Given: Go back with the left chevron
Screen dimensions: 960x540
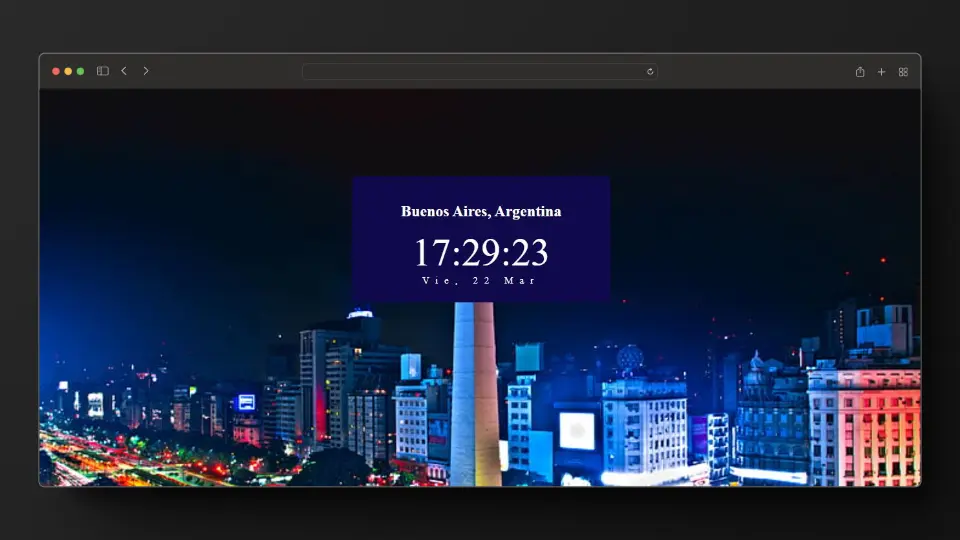Looking at the screenshot, I should click(x=124, y=71).
